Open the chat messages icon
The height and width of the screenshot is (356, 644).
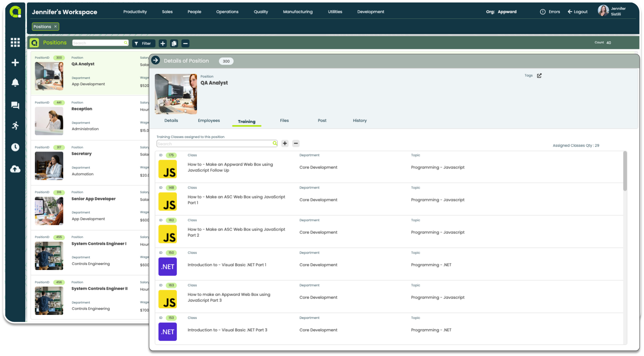(x=15, y=105)
